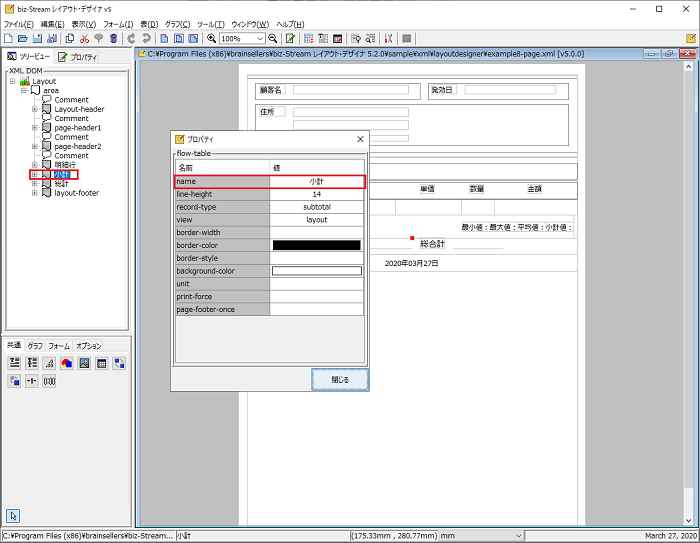Select the time '0:00' field tool

49,381
